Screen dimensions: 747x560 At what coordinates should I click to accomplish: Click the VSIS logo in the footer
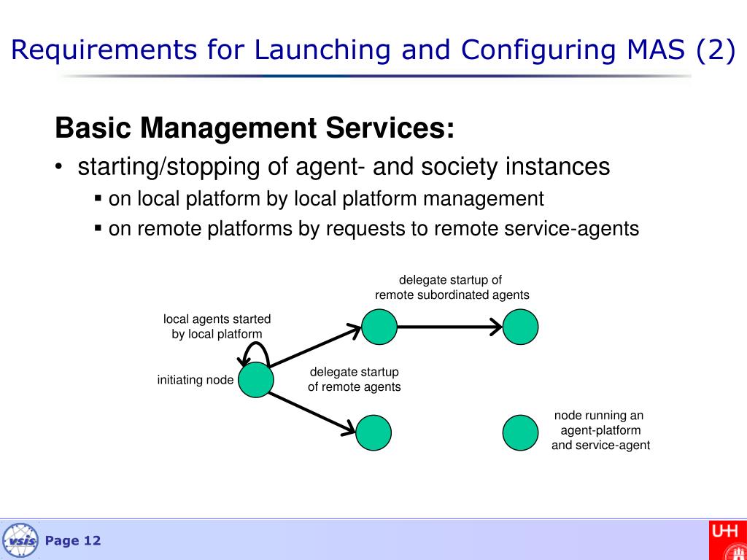[x=20, y=540]
